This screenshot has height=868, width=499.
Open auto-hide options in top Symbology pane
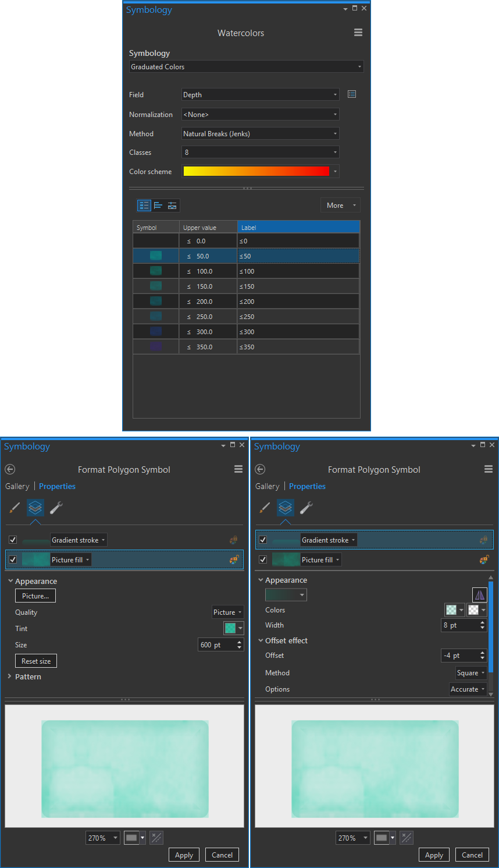345,9
